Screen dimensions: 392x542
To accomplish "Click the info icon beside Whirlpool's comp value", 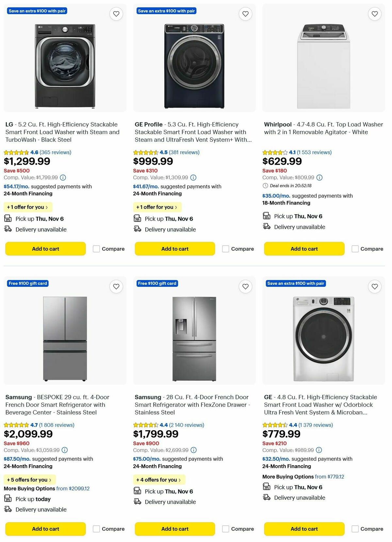I will (x=319, y=177).
